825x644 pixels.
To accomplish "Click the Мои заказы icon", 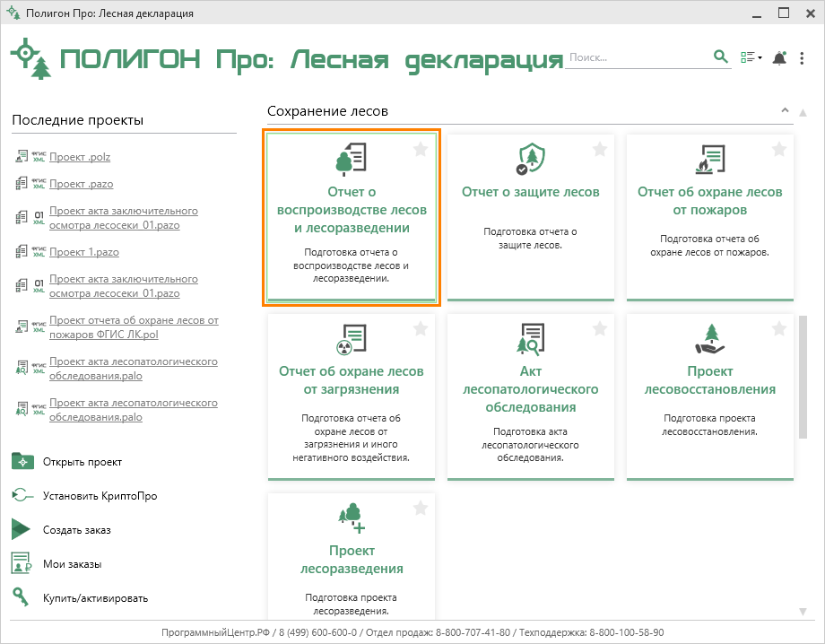I will [22, 563].
